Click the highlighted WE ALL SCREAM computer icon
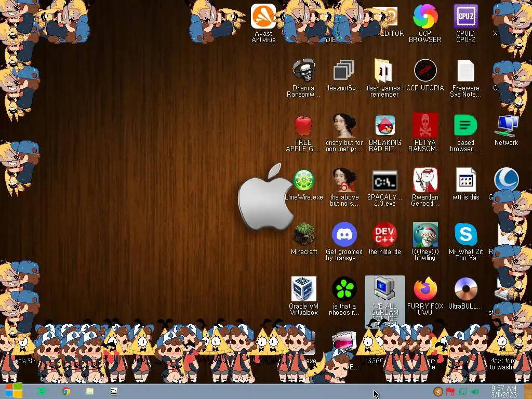 [x=385, y=301]
